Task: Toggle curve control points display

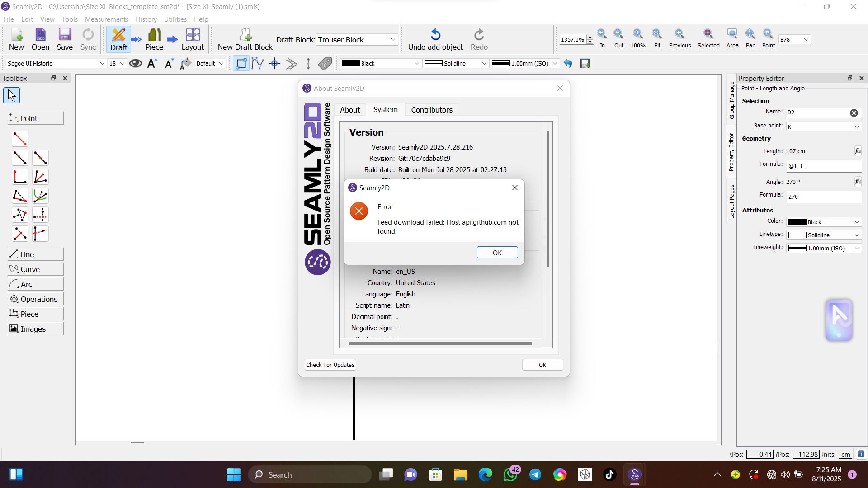Action: pyautogui.click(x=258, y=63)
